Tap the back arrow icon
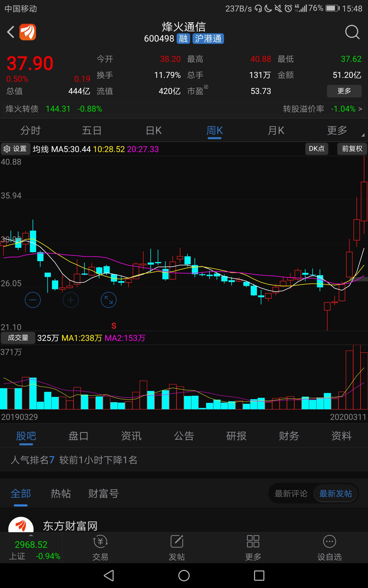Image resolution: width=368 pixels, height=588 pixels. pyautogui.click(x=11, y=32)
